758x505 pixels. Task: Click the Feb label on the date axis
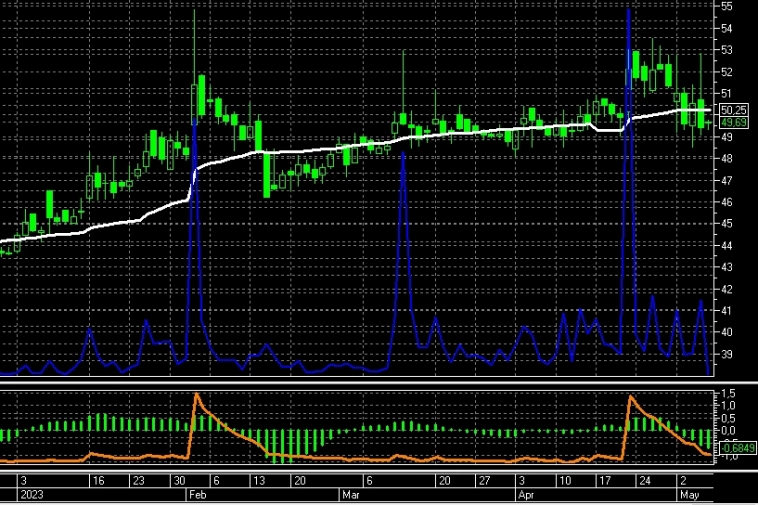coord(197,494)
